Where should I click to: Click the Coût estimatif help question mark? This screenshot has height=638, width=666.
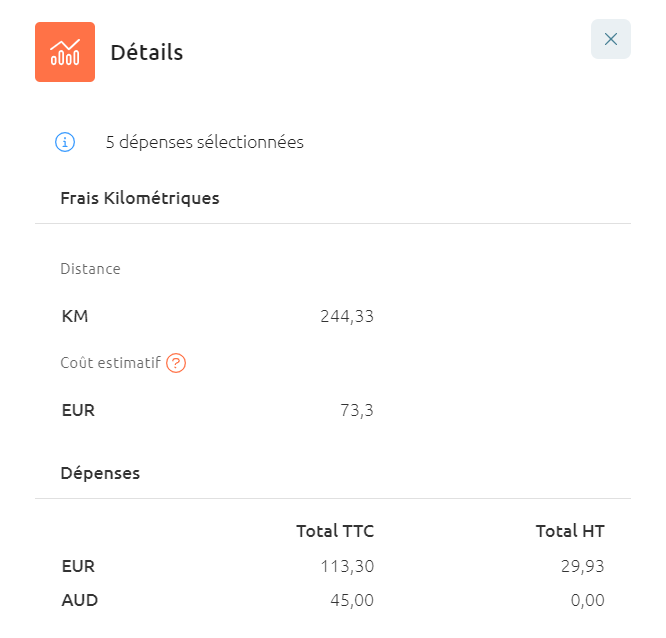(176, 363)
